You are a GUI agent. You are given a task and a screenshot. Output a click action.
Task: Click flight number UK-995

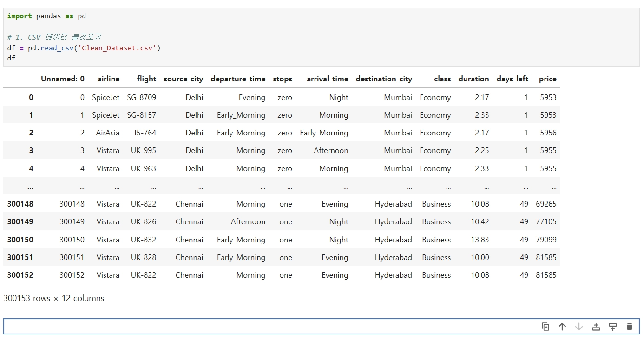144,151
